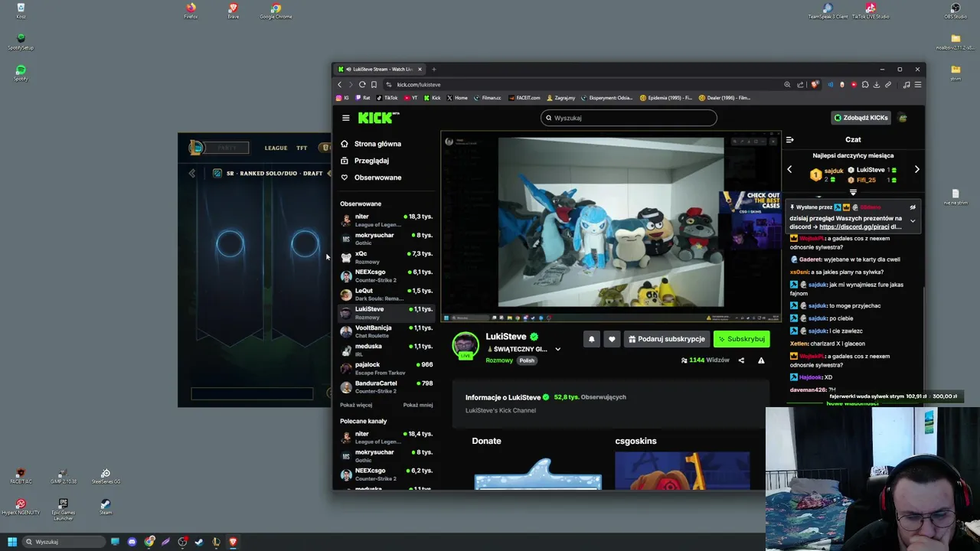Open browser extensions puzzle icon

coord(865,84)
